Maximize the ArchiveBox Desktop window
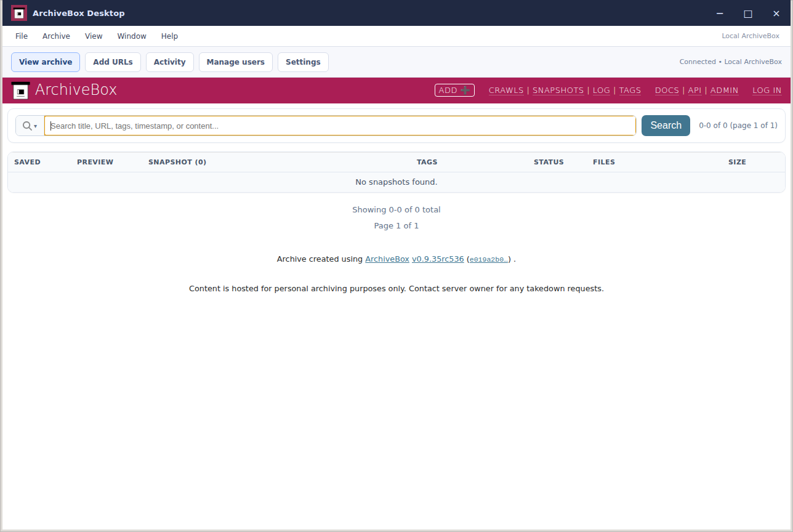The height and width of the screenshot is (532, 793). pyautogui.click(x=748, y=13)
